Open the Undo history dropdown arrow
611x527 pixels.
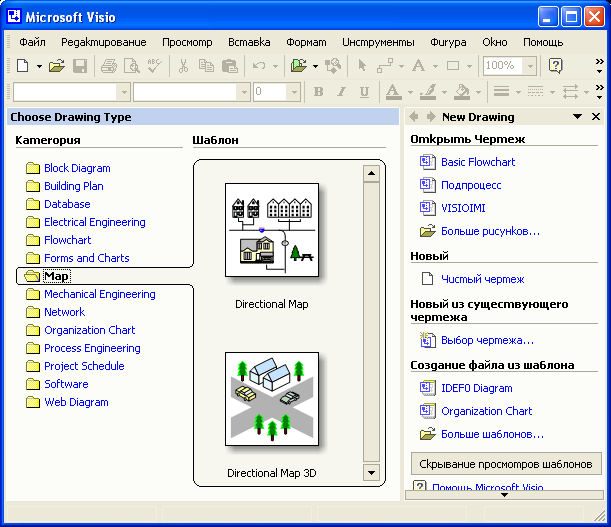(x=275, y=66)
